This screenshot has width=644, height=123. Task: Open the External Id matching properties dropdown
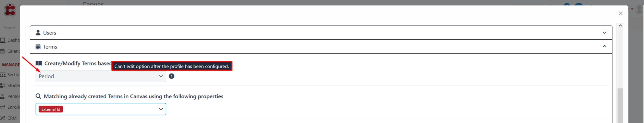tap(101, 109)
